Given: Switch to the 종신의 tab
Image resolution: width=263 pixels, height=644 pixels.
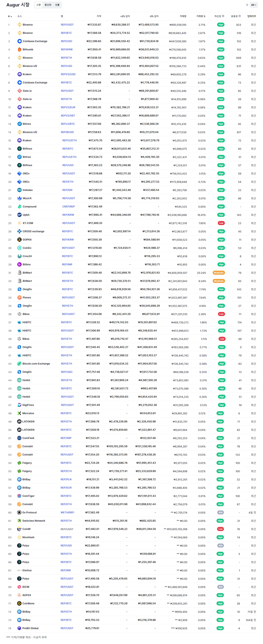Looking at the screenshot, I should [x=48, y=5].
